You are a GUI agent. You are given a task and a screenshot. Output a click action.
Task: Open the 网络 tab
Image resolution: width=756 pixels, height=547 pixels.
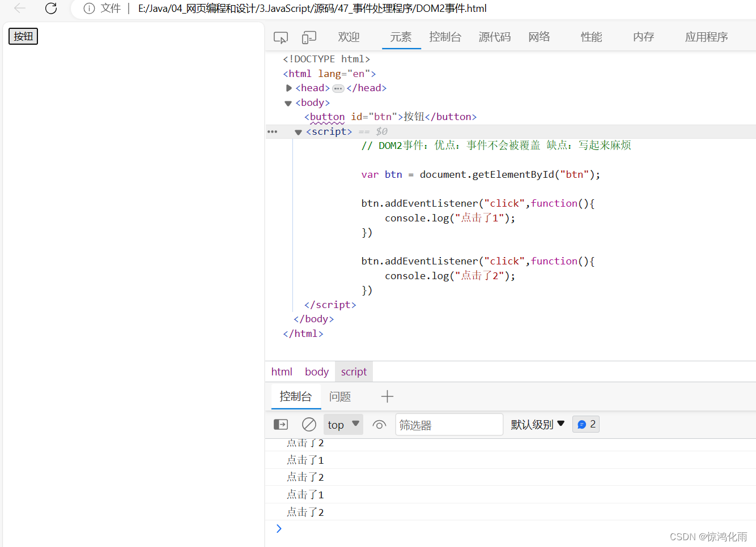(x=539, y=37)
